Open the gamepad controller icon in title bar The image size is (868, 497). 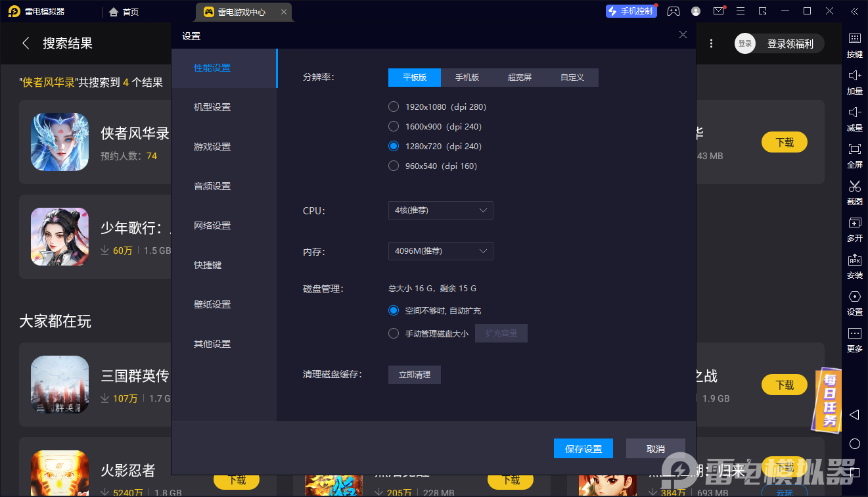coord(674,11)
